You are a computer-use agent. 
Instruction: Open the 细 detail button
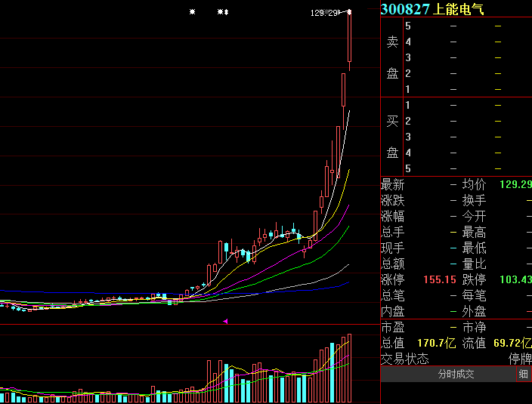click(x=524, y=375)
